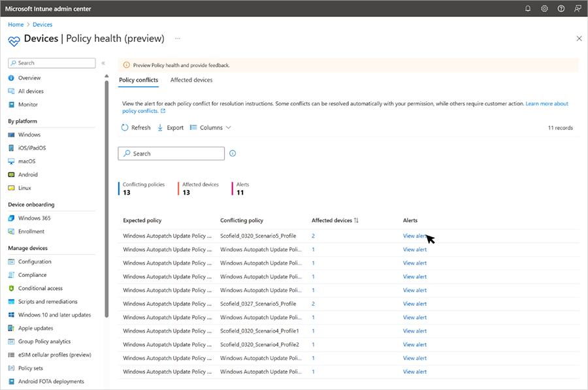Image resolution: width=588 pixels, height=390 pixels.
Task: Open the feedback person icon
Action: 578,8
